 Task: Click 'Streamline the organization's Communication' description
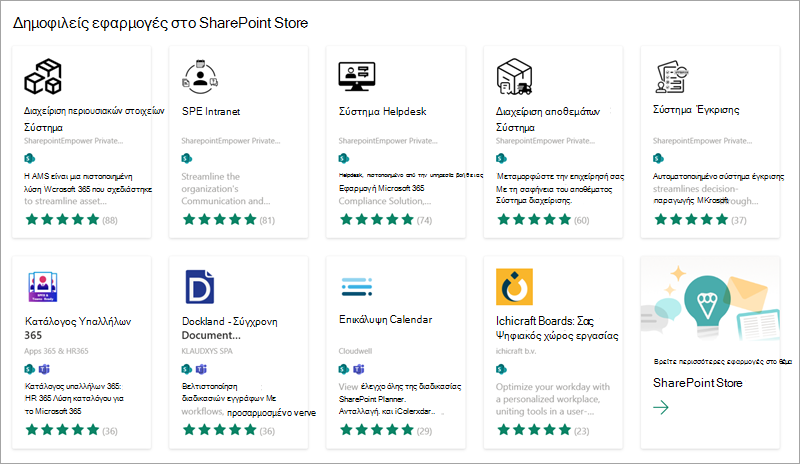coord(226,189)
